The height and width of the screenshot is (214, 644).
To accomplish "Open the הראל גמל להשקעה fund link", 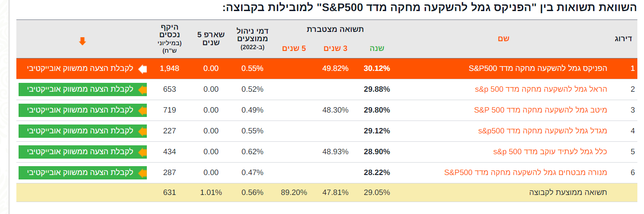I will click(x=541, y=89).
